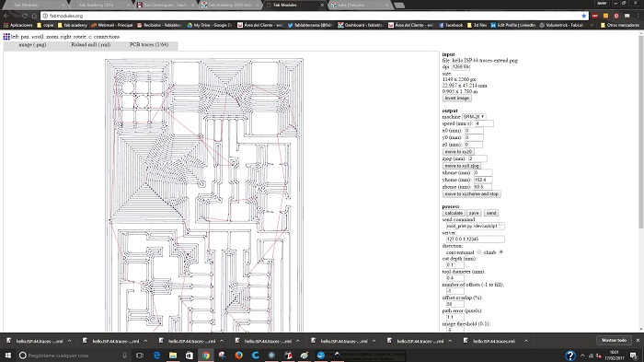Open the Roland mill (.rml) output menu
The height and width of the screenshot is (362, 644).
coord(91,45)
